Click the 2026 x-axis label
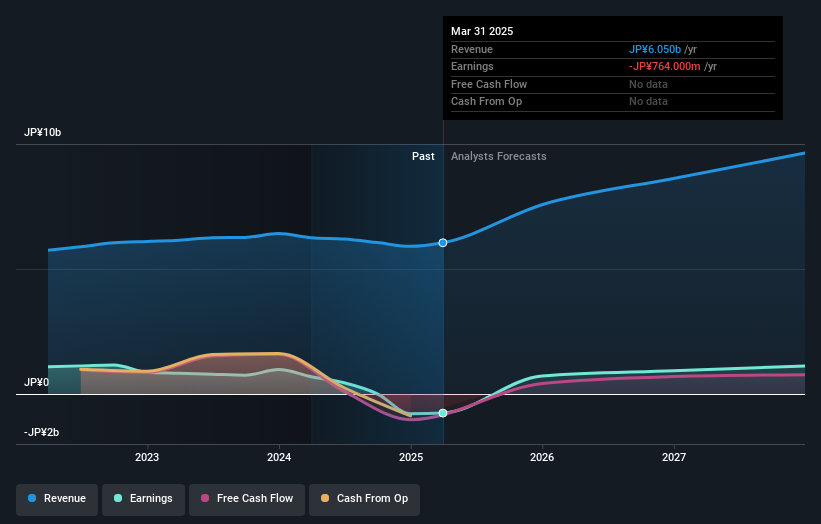Image resolution: width=821 pixels, height=524 pixels. click(542, 458)
